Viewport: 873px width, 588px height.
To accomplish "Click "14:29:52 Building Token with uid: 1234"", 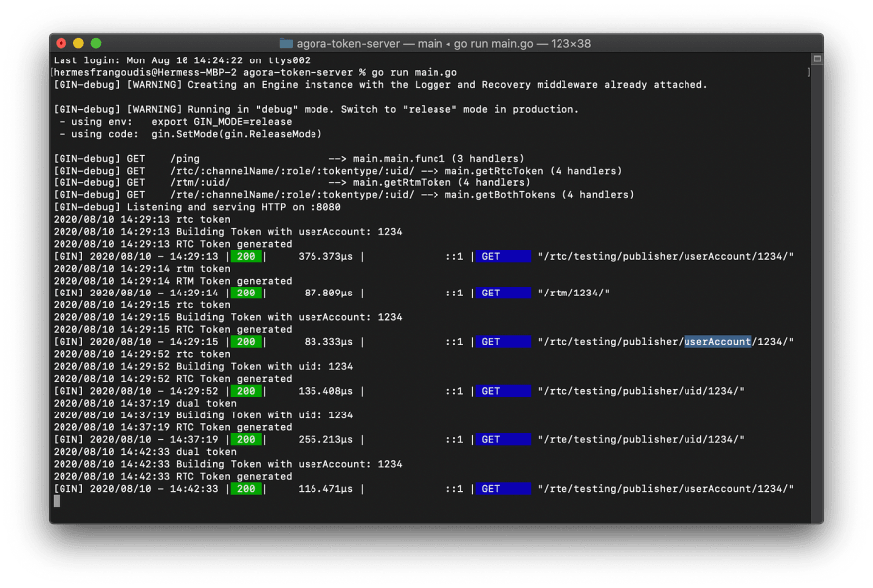I will tap(203, 366).
